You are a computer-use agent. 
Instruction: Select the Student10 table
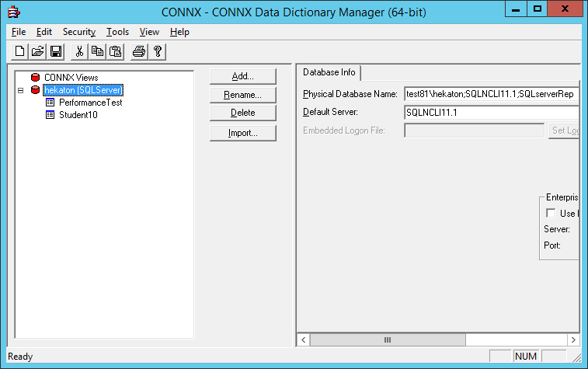pos(78,115)
